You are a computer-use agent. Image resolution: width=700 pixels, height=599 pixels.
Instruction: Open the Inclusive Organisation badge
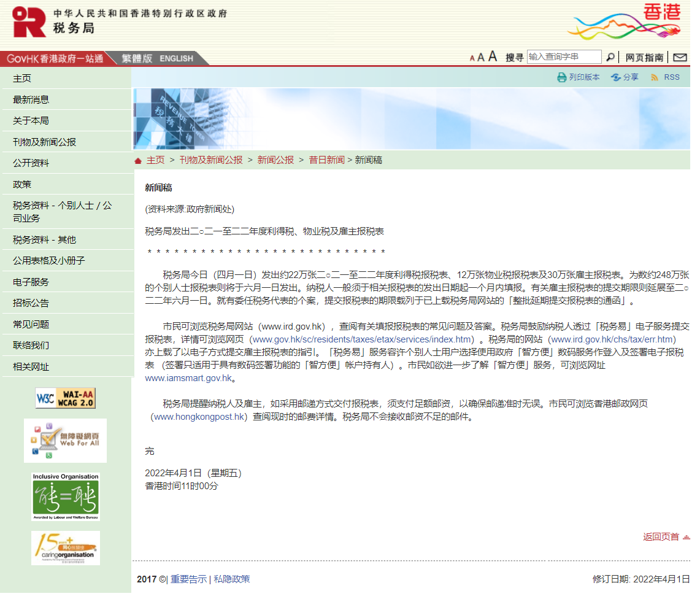[66, 497]
